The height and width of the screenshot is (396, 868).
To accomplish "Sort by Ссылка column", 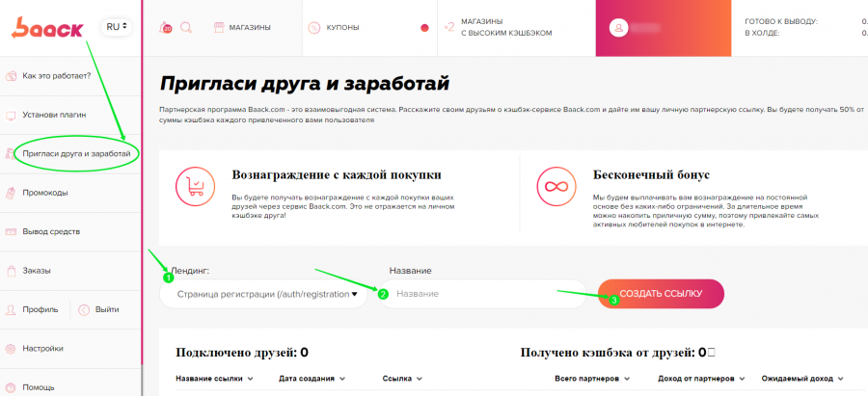I will point(402,379).
